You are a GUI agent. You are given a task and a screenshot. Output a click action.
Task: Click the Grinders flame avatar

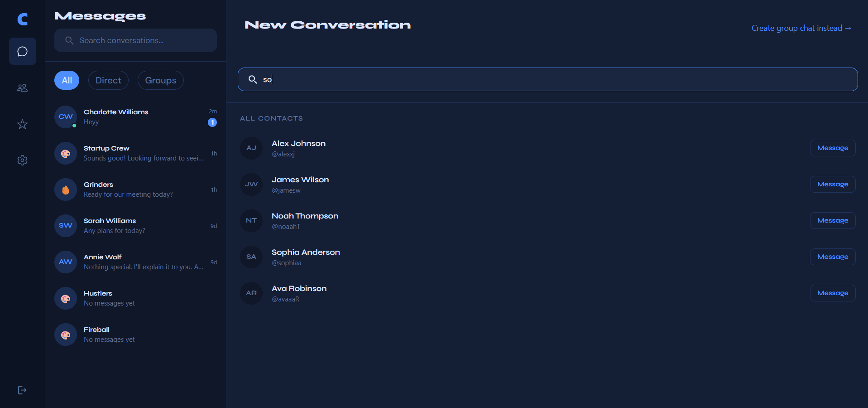66,189
